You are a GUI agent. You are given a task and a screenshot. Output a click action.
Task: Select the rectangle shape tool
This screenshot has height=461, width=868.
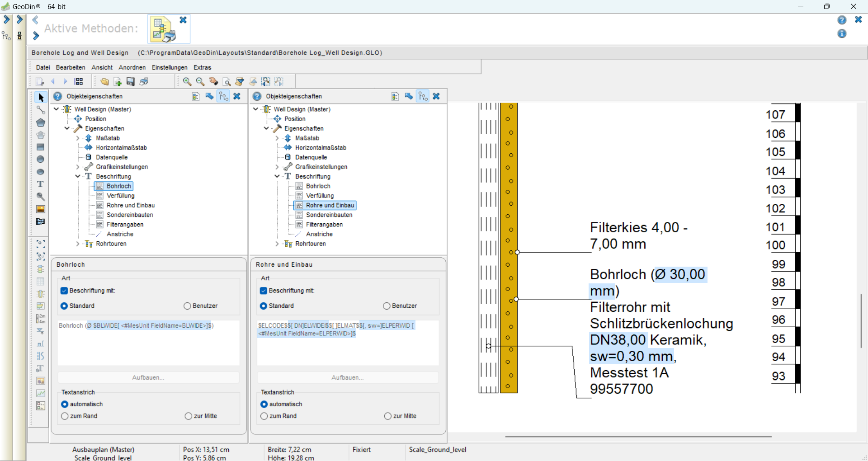(x=41, y=147)
